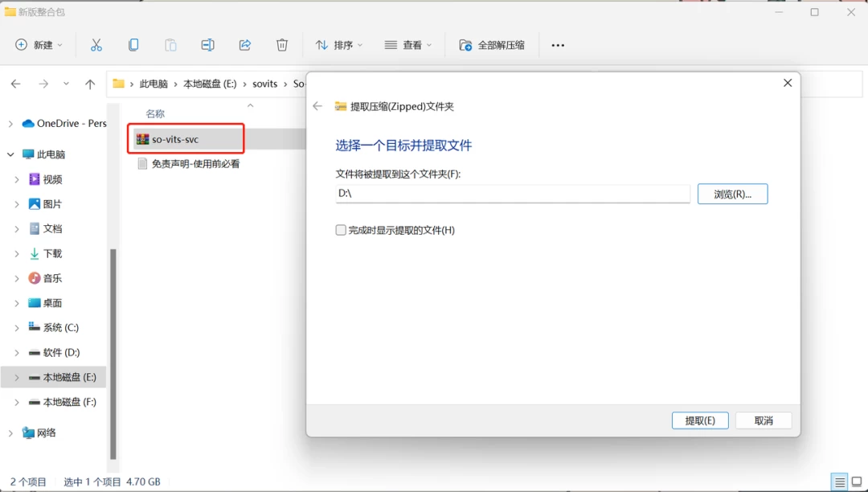This screenshot has width=868, height=492.
Task: Click the 浏览(R)... button
Action: [x=732, y=194]
